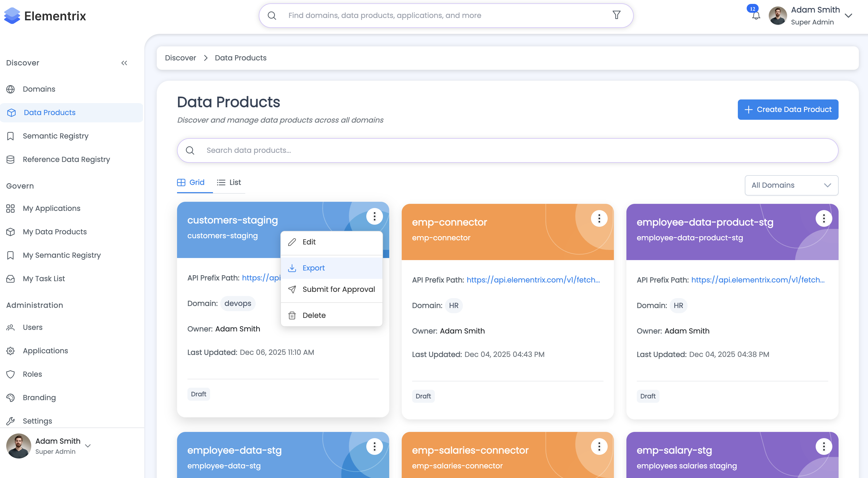Viewport: 868px width, 478px height.
Task: Click the Draft status on emp-connector card
Action: 423,396
